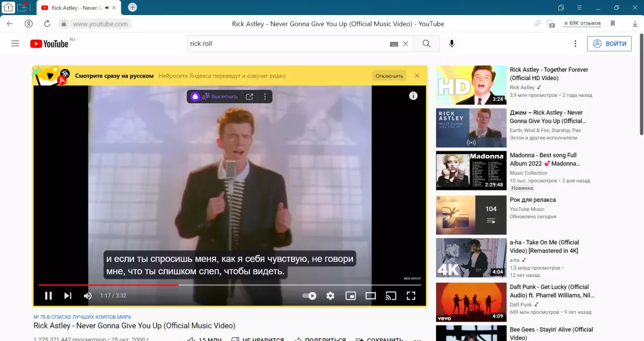This screenshot has height=341, width=644.
Task: Open the Yandex home Я button
Action: (x=29, y=24)
